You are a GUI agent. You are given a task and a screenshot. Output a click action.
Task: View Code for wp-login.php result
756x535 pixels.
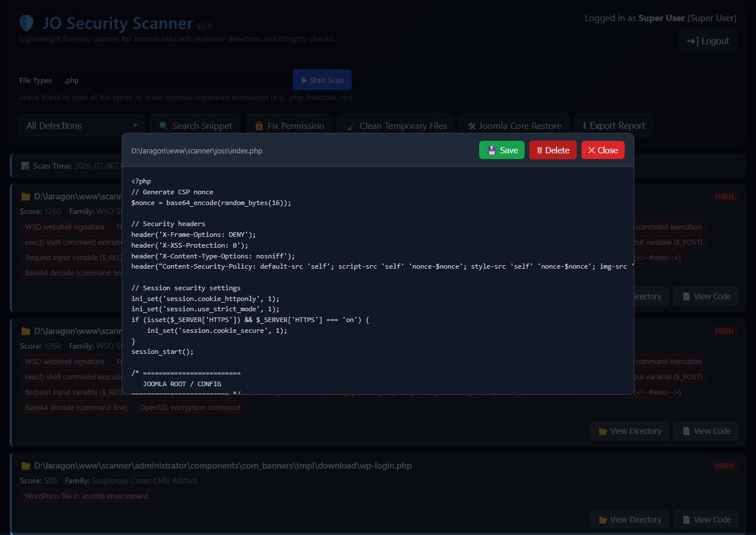[x=707, y=520]
